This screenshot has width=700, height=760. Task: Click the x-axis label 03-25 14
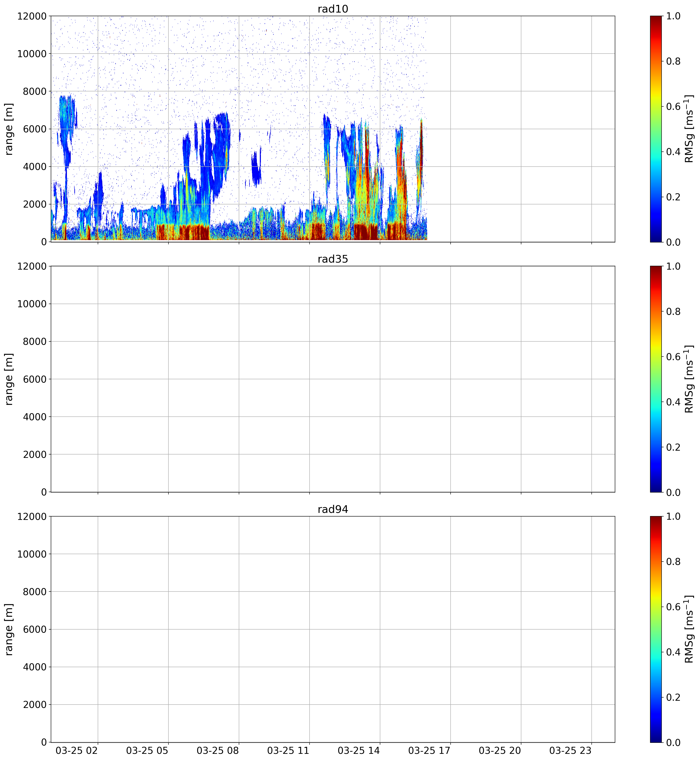pos(359,750)
